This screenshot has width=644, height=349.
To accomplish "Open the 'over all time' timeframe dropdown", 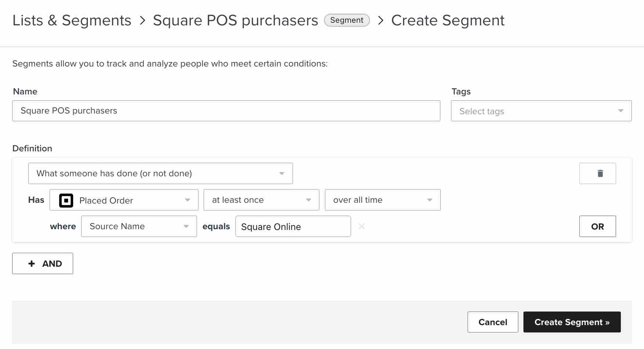I will [x=382, y=200].
